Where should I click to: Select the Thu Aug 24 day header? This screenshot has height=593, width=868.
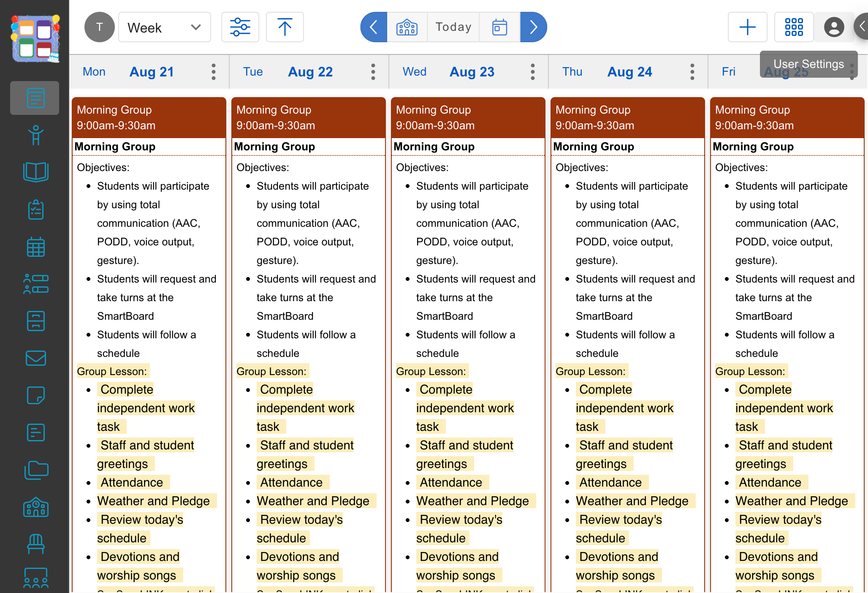pyautogui.click(x=628, y=72)
